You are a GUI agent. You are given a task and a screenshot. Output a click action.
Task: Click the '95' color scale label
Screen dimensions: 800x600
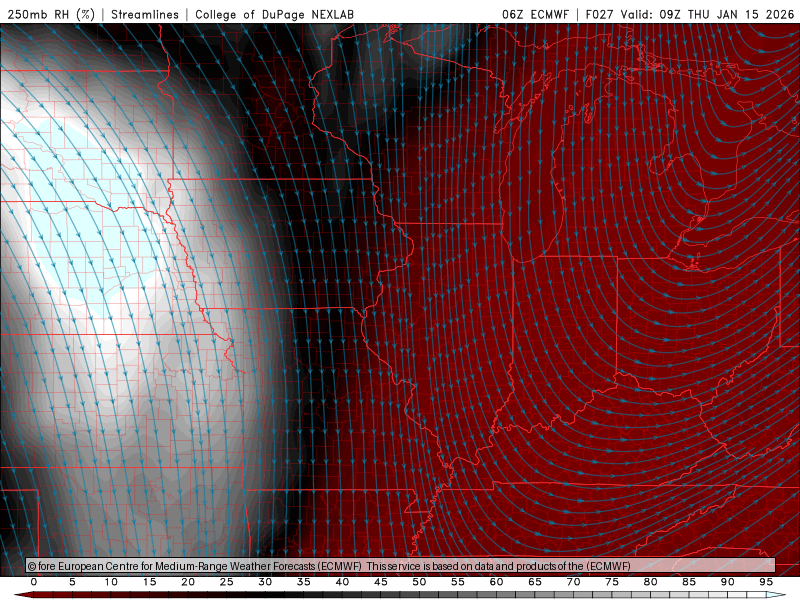[x=766, y=582]
